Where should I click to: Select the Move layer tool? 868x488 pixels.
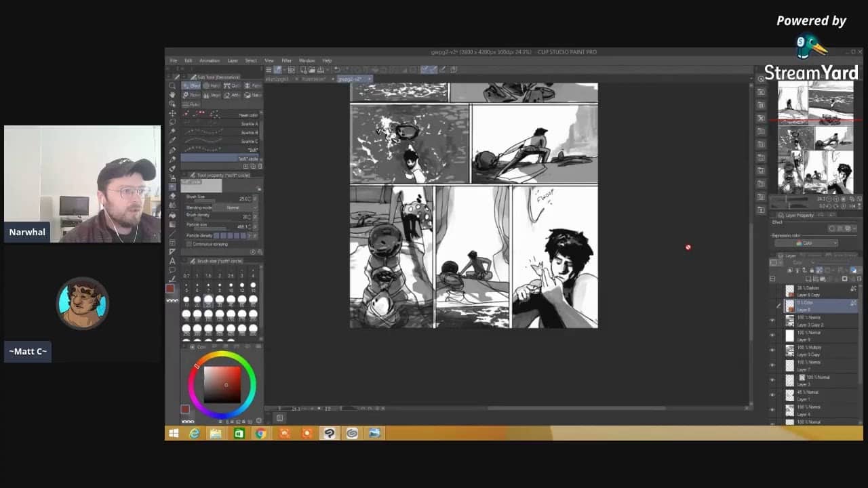point(172,113)
